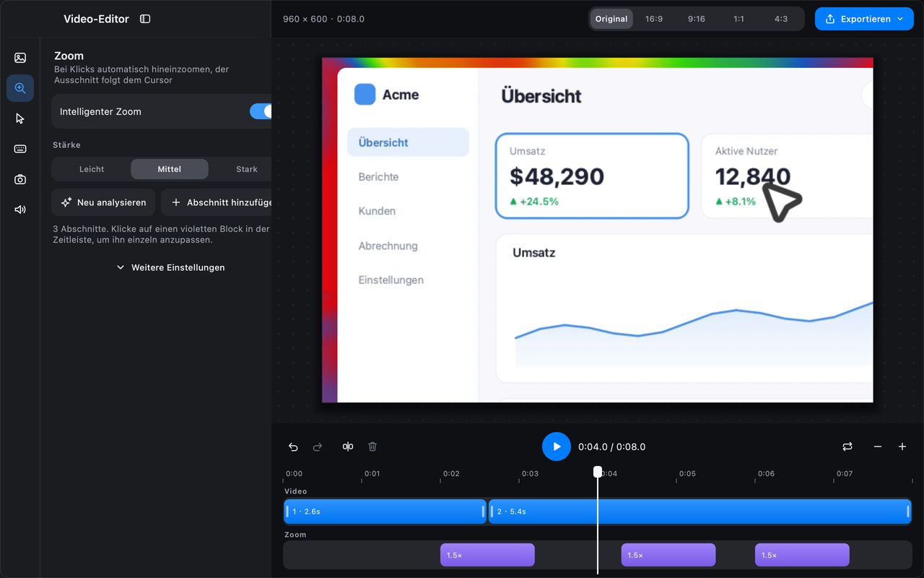Undo the last edit
Image resolution: width=924 pixels, height=578 pixels.
(293, 447)
